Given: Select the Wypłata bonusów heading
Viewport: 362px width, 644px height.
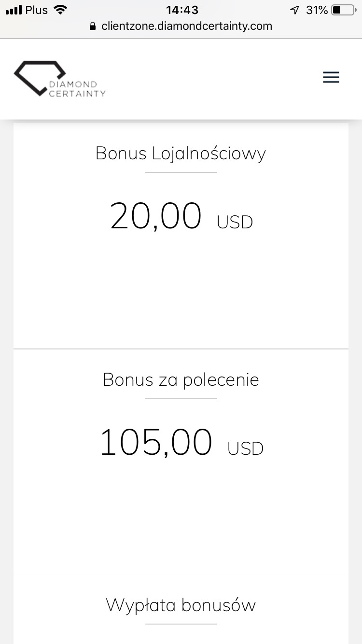Looking at the screenshot, I should pyautogui.click(x=181, y=605).
